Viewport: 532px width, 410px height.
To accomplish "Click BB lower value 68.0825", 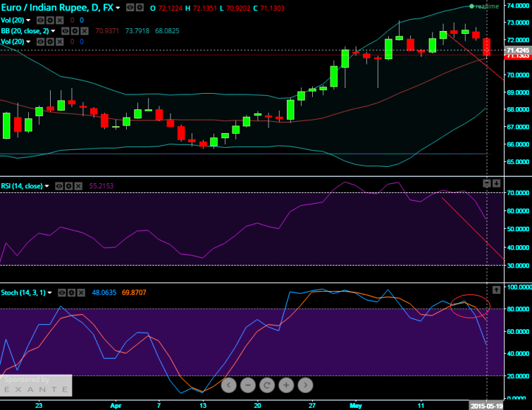I will (167, 31).
